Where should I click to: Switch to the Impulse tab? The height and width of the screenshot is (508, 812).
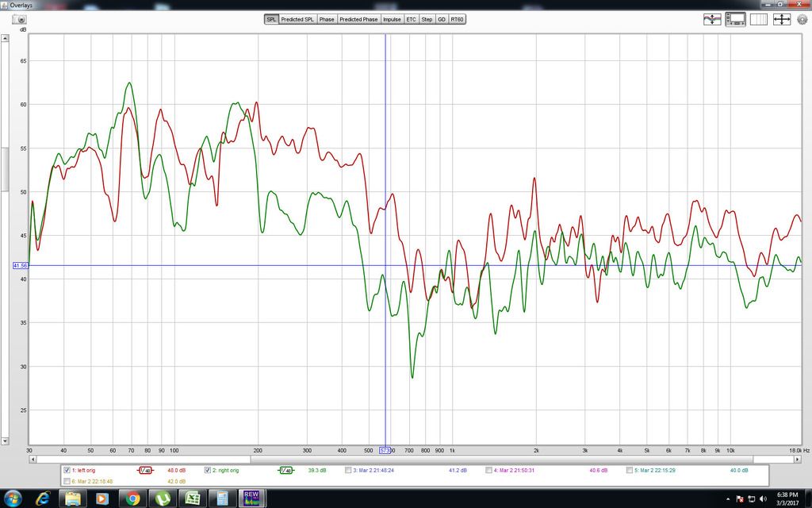point(392,19)
